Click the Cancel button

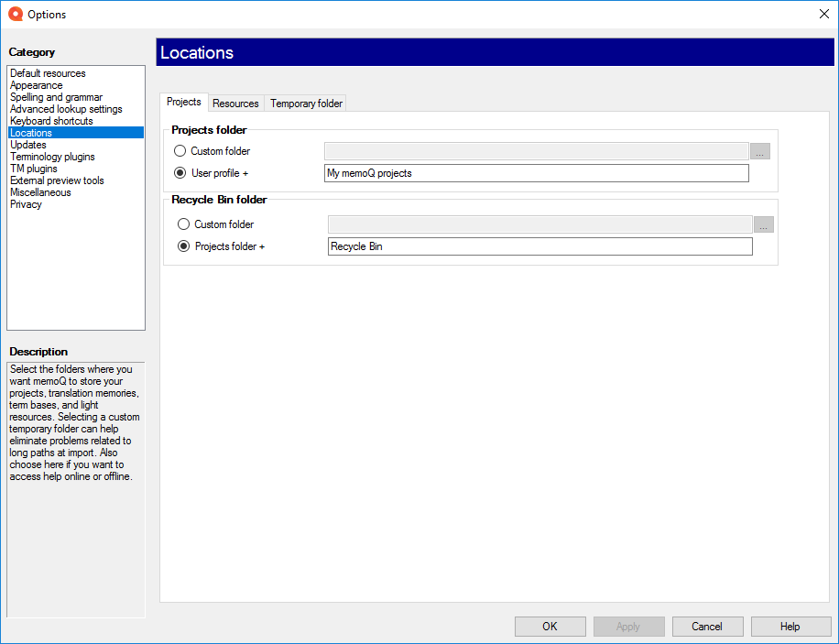click(x=707, y=627)
